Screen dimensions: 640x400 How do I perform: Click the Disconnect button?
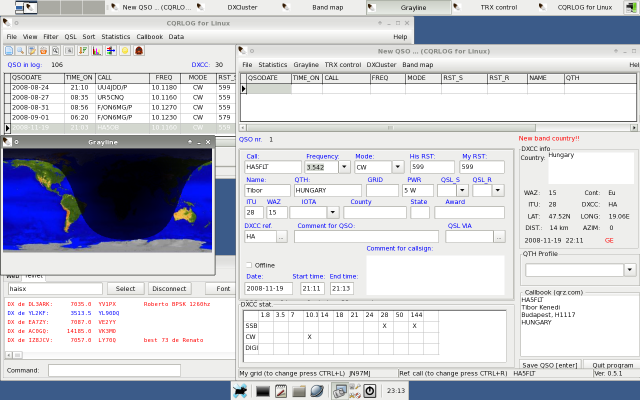tap(169, 289)
